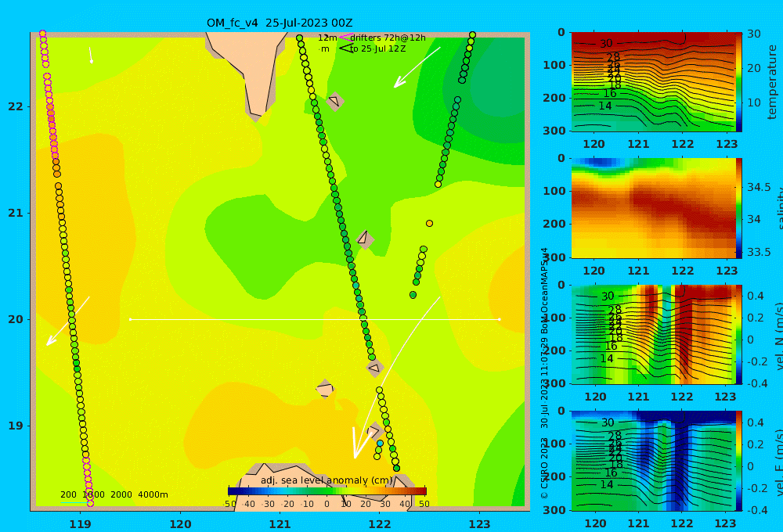Click the vel. E color bar
Screen dimensions: 783x532
[739, 461]
